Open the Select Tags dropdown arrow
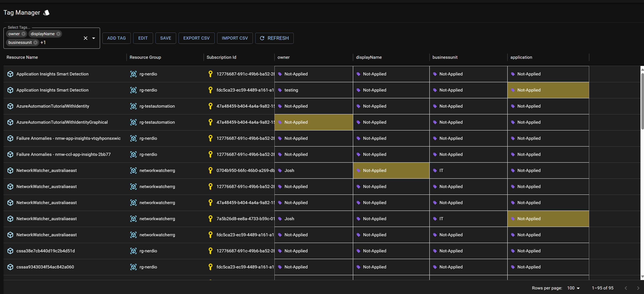Screen dimensions: 644x294 [94, 38]
